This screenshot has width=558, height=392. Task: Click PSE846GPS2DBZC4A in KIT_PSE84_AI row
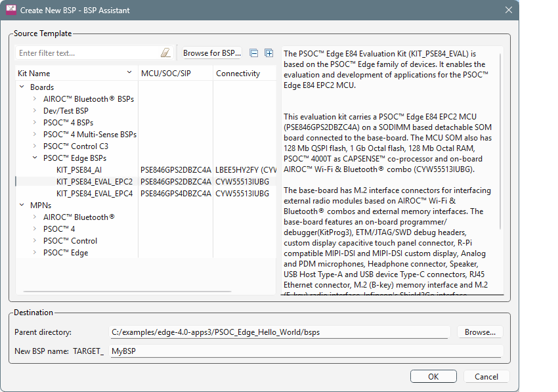coord(175,170)
